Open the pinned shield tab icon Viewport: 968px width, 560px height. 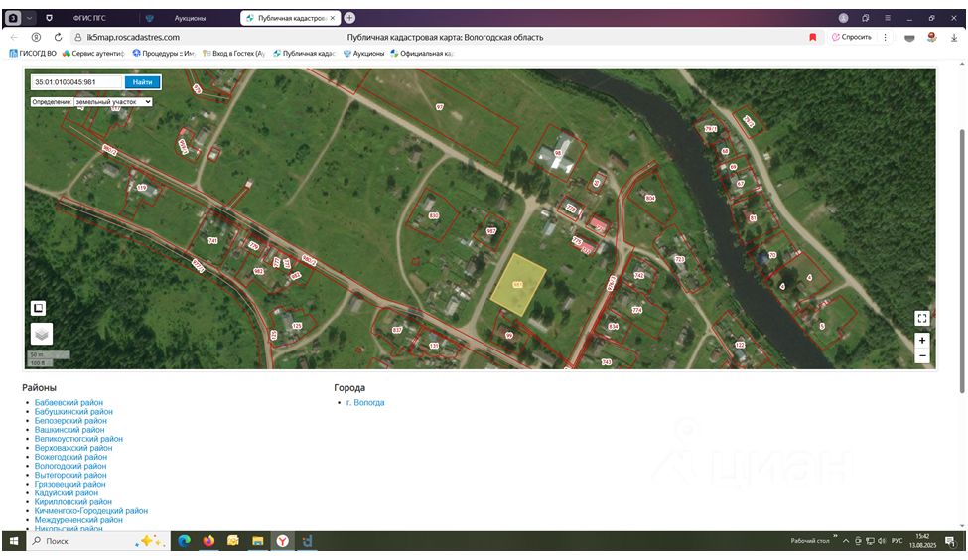49,18
